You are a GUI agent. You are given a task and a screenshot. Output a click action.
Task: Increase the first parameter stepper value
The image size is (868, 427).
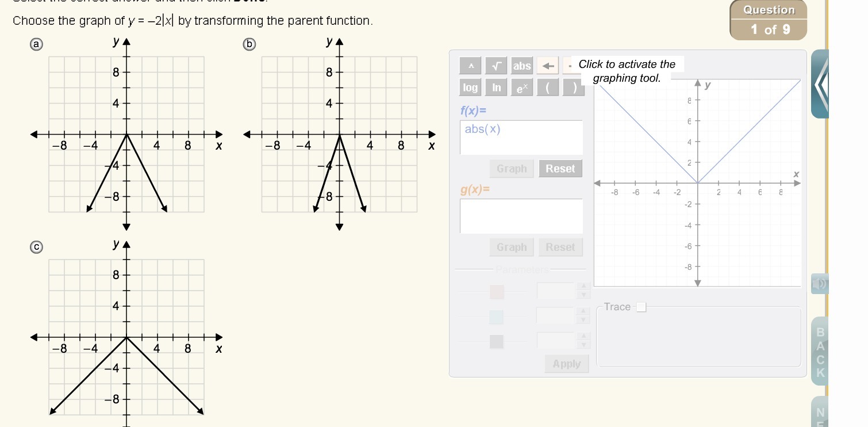pyautogui.click(x=584, y=287)
